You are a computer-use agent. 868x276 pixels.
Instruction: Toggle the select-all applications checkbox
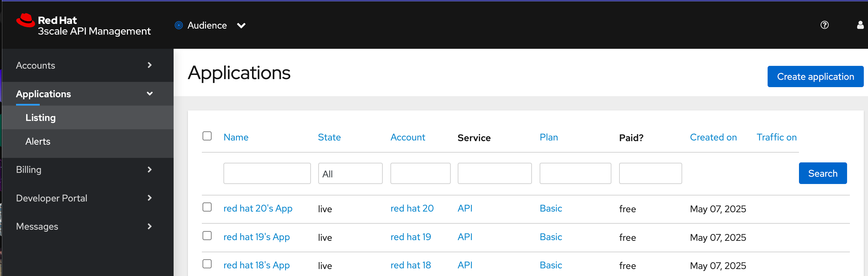click(x=207, y=136)
